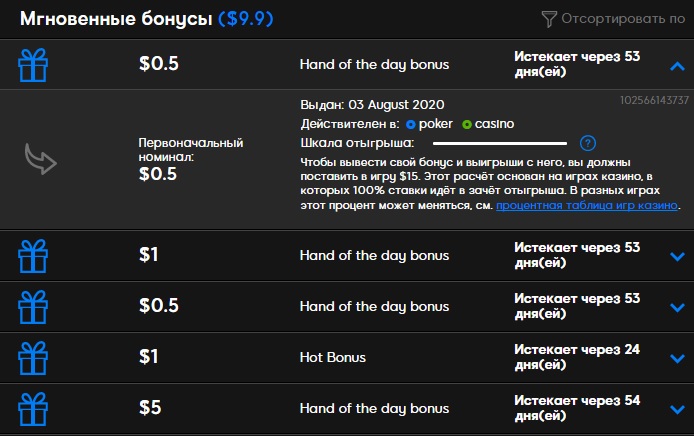Click the Мгновенные бонусы heading
The height and width of the screenshot is (436, 694).
[117, 18]
